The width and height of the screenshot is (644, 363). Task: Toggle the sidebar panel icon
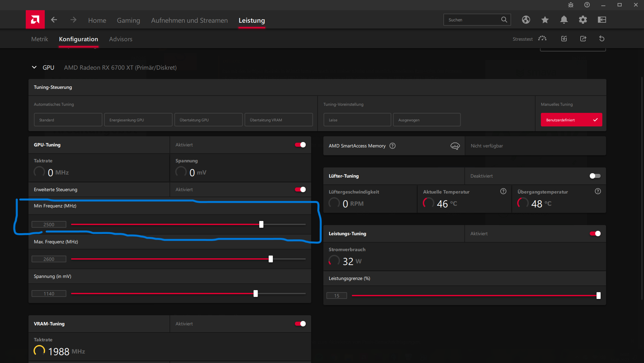(602, 20)
